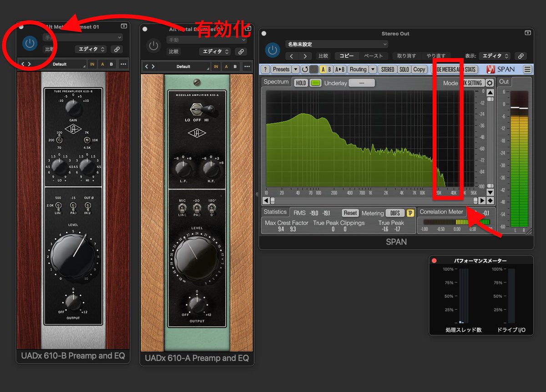Viewport: 546px width, 392px height.
Task: Click ペースト in the SPAN window header
Action: coord(373,56)
